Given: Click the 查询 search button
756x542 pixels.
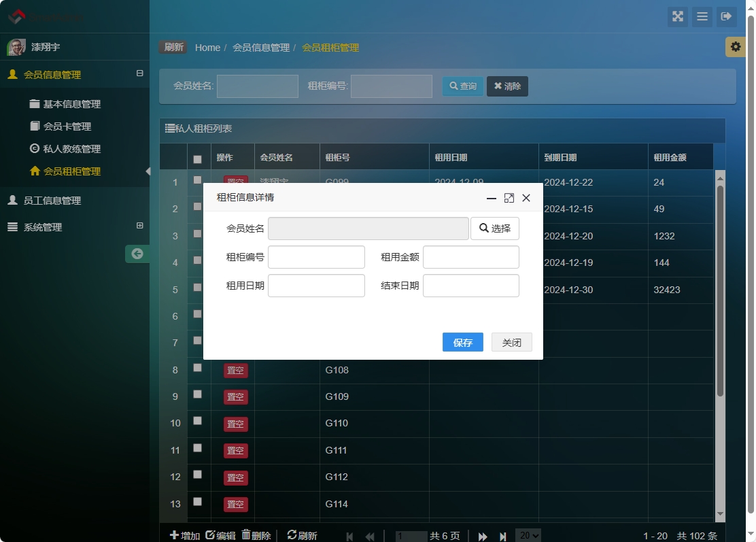Looking at the screenshot, I should point(462,86).
